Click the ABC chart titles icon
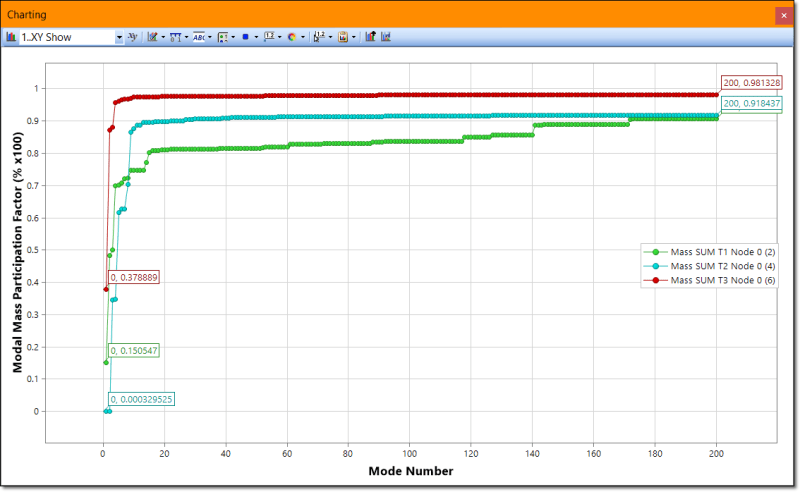800x492 pixels. click(x=198, y=37)
